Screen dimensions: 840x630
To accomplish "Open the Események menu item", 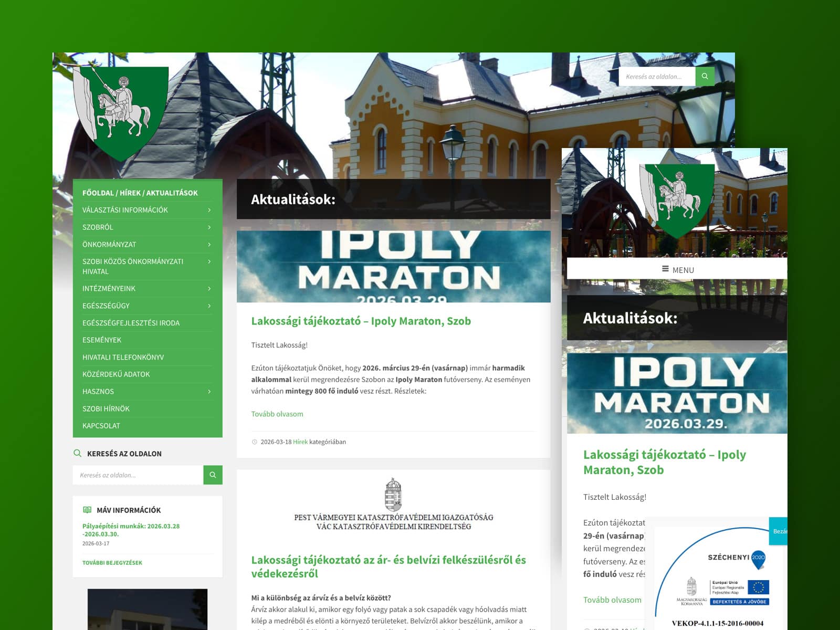I will pos(102,340).
